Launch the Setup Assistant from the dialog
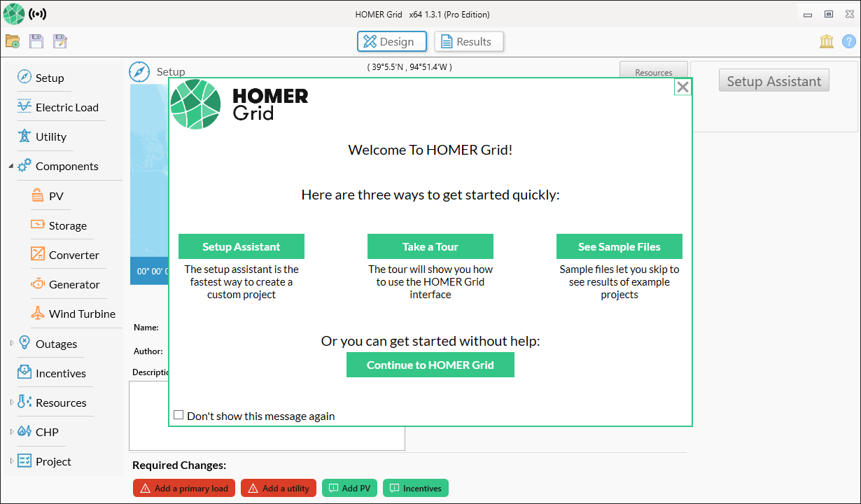This screenshot has width=861, height=504. (241, 246)
